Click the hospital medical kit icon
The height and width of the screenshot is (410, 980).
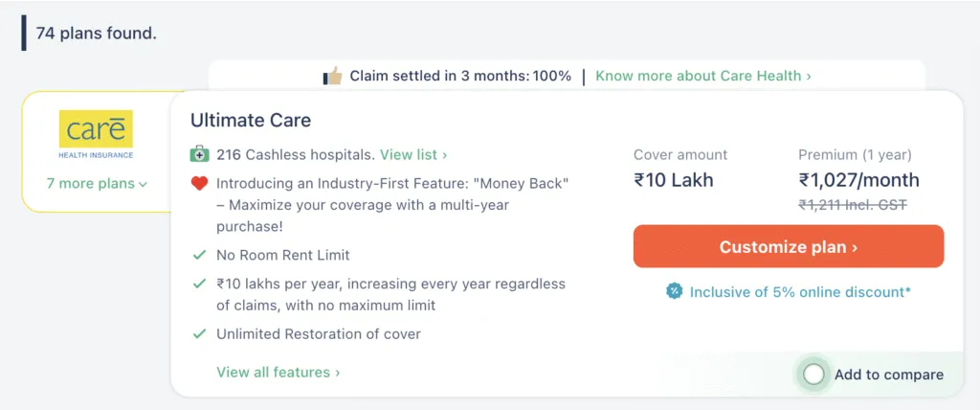pyautogui.click(x=199, y=154)
